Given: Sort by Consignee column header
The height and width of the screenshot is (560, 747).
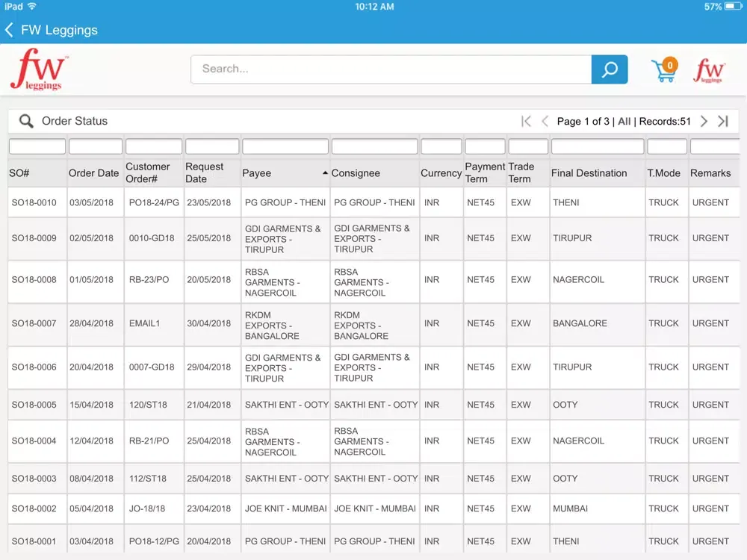Looking at the screenshot, I should (356, 173).
